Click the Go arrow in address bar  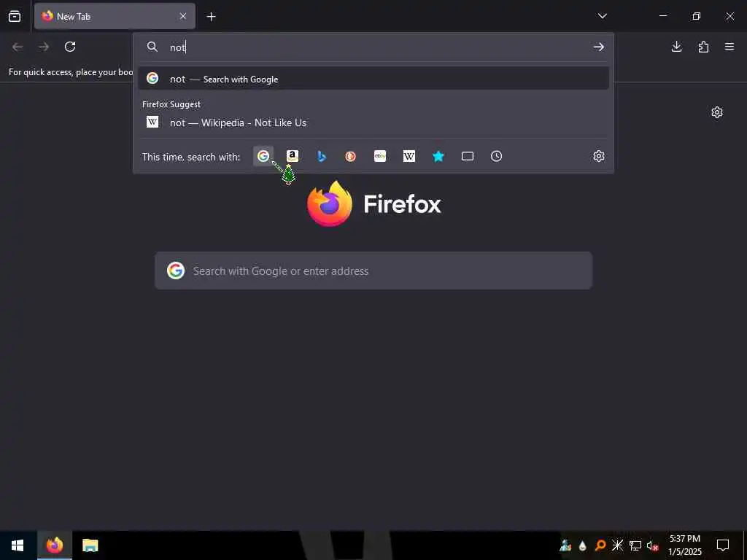[x=599, y=47]
